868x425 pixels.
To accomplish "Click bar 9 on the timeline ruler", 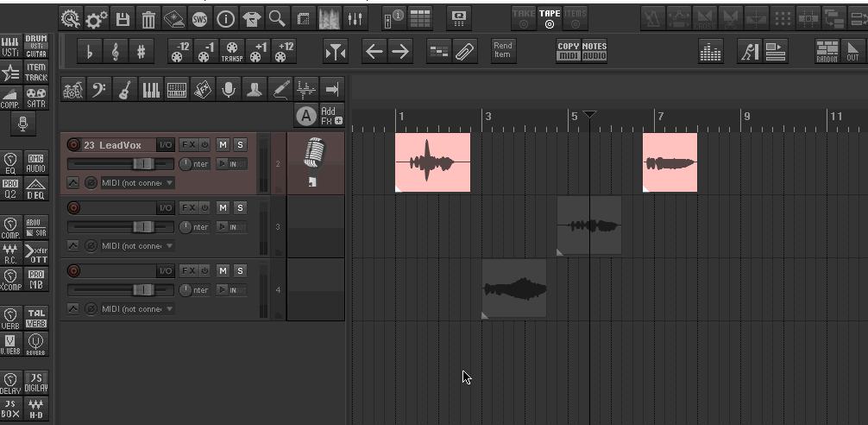I will [x=747, y=117].
